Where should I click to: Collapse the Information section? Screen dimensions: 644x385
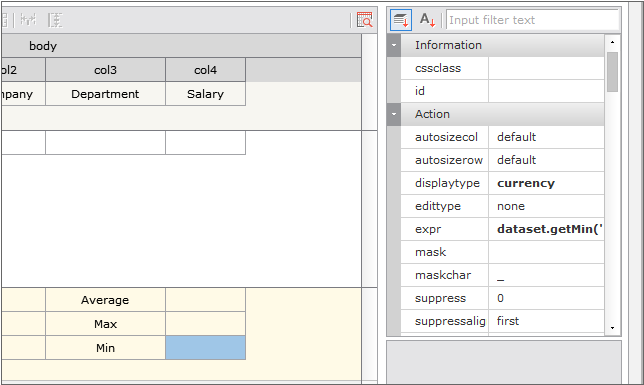(x=394, y=45)
